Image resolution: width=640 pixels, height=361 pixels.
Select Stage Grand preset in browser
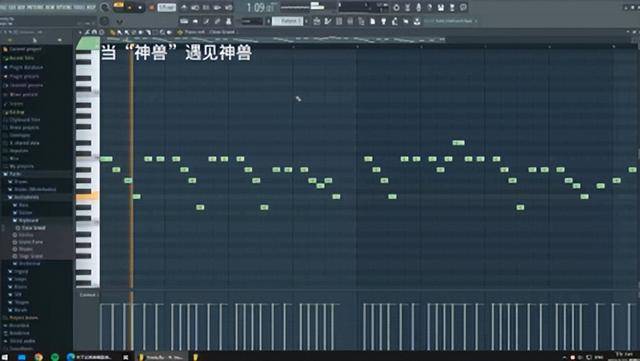31,256
